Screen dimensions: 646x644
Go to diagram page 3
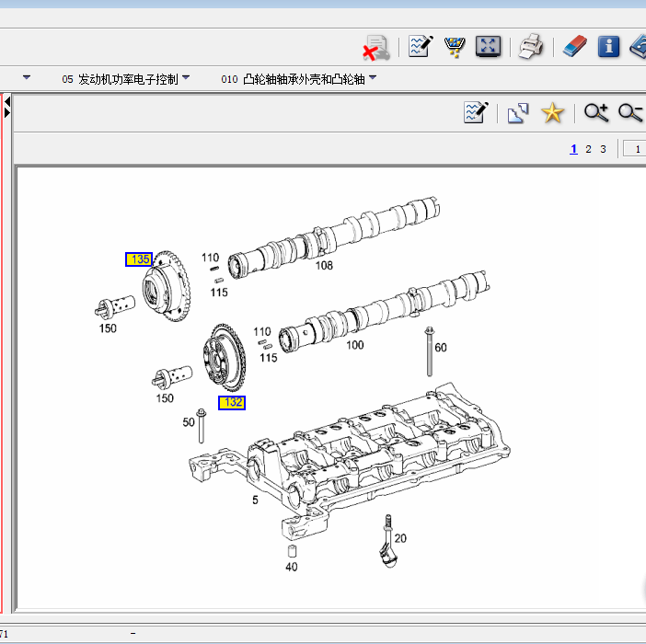pos(603,149)
